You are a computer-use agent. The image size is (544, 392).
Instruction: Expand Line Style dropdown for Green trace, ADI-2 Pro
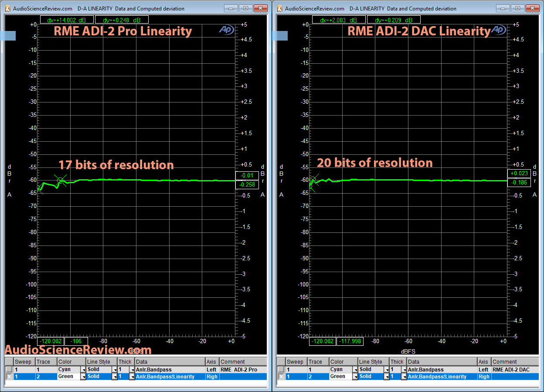click(x=115, y=376)
